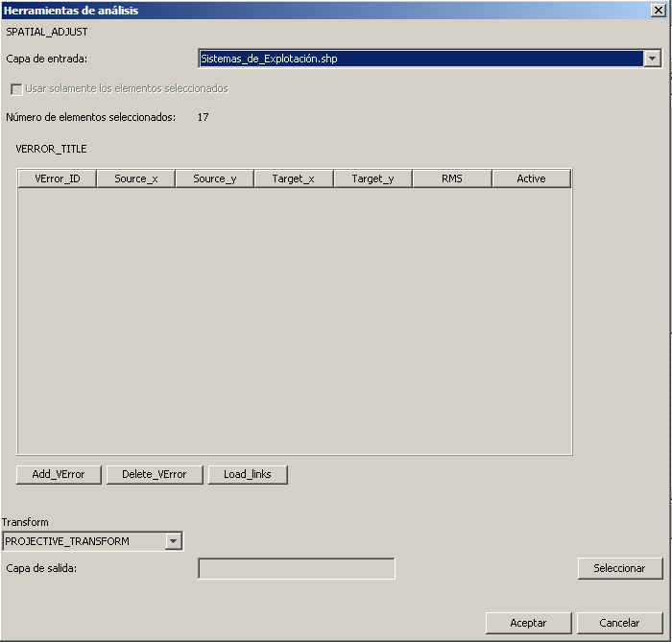Click the Cancelar button
Image resolution: width=672 pixels, height=642 pixels.
(x=620, y=623)
